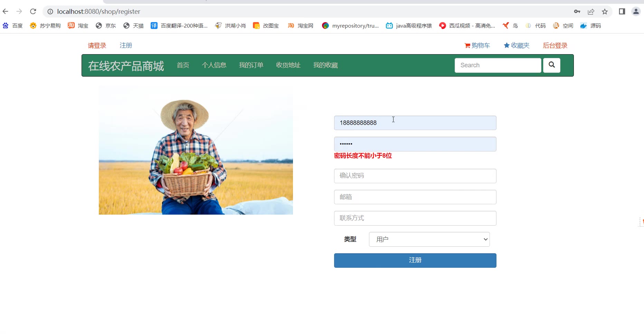
Task: Open the 收藏夹 favorites link
Action: 517,46
